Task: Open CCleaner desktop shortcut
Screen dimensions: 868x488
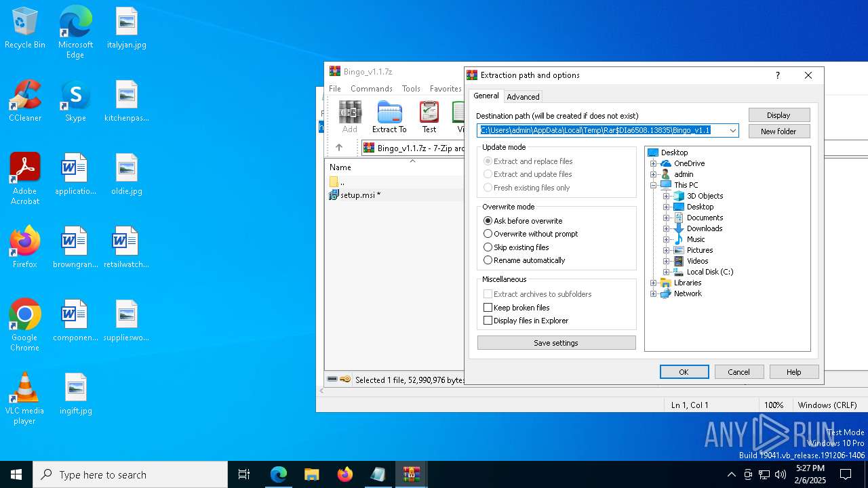Action: click(25, 102)
